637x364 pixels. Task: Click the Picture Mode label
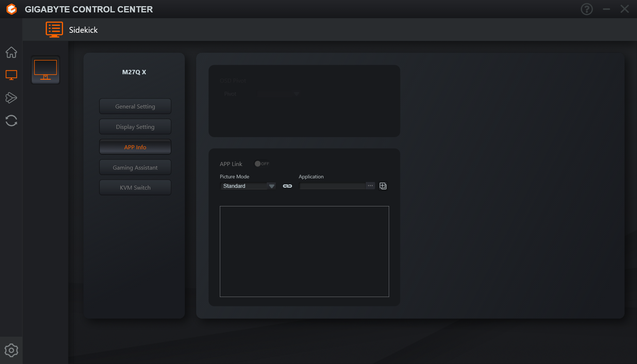pos(234,177)
